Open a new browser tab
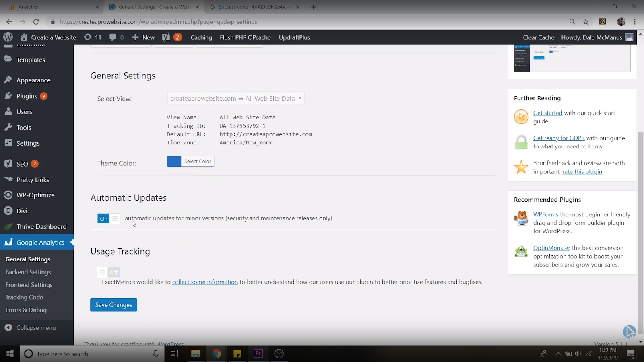 point(314,7)
